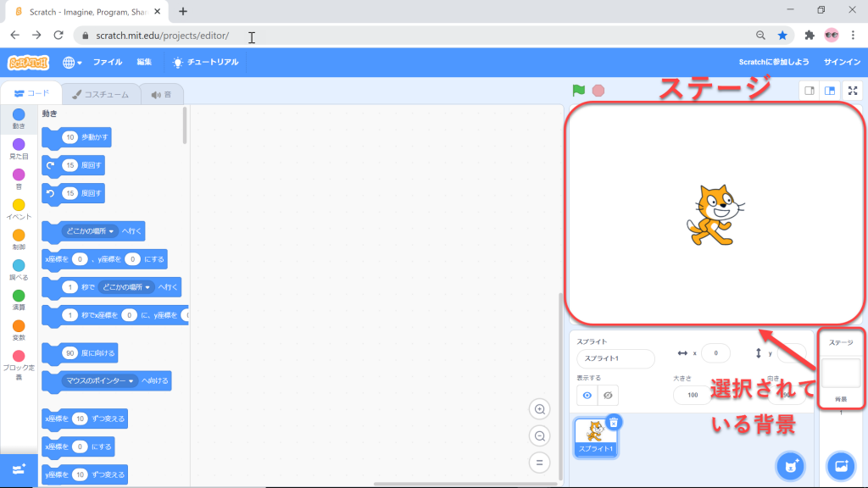Open a new browser tab
Screen dimensions: 868x488
[183, 11]
